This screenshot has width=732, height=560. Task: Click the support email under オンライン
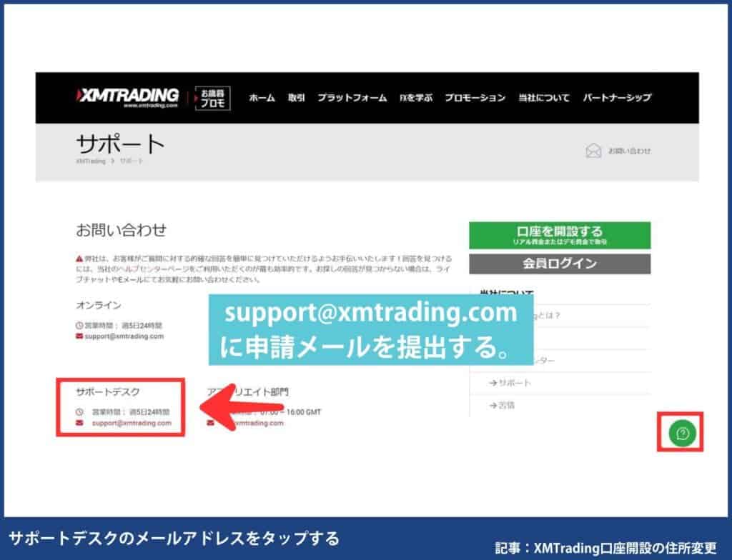tap(124, 336)
